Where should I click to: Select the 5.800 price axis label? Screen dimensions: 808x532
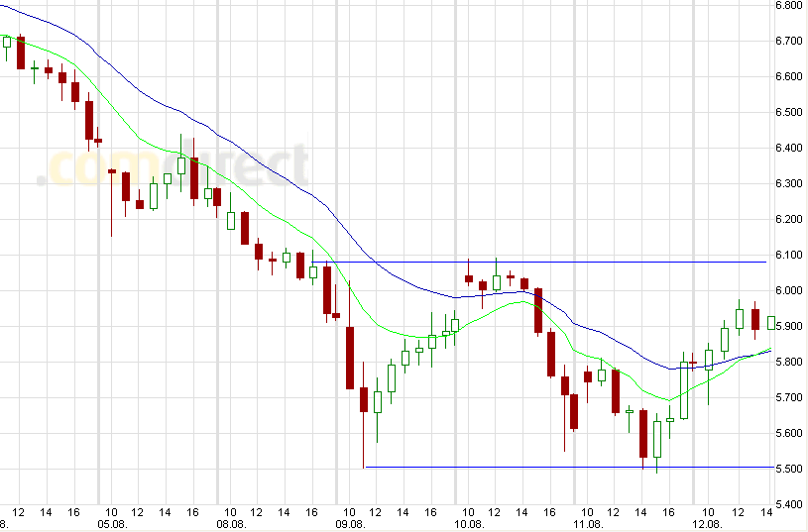789,362
